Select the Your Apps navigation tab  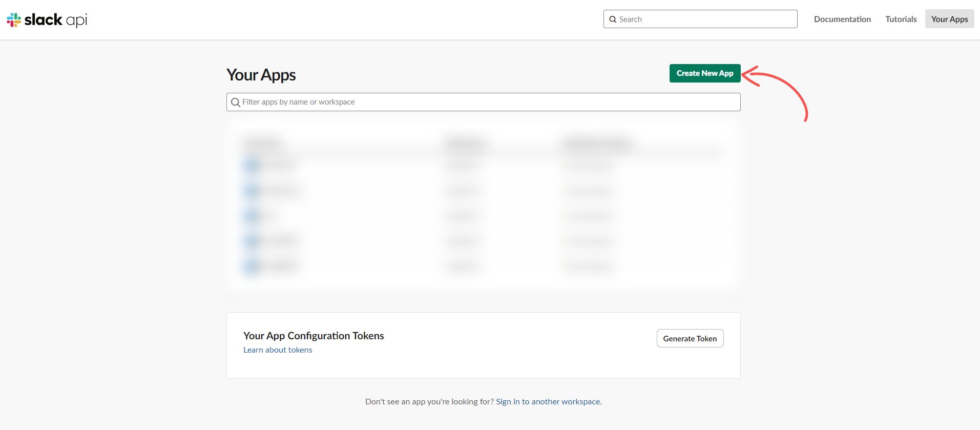(x=949, y=19)
